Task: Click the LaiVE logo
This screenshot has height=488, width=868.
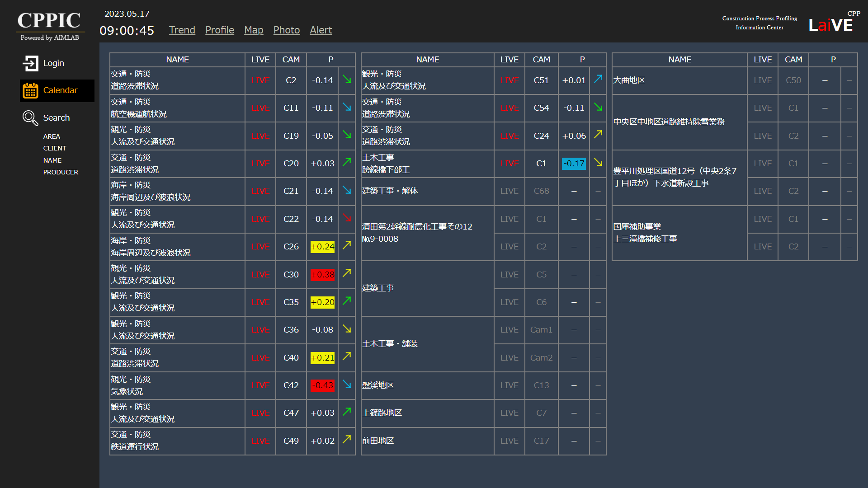Action: pyautogui.click(x=830, y=25)
